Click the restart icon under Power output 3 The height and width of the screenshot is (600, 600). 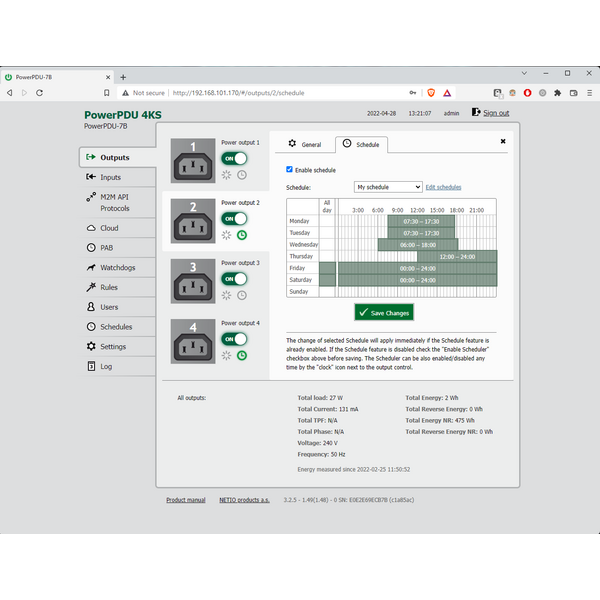pyautogui.click(x=227, y=295)
